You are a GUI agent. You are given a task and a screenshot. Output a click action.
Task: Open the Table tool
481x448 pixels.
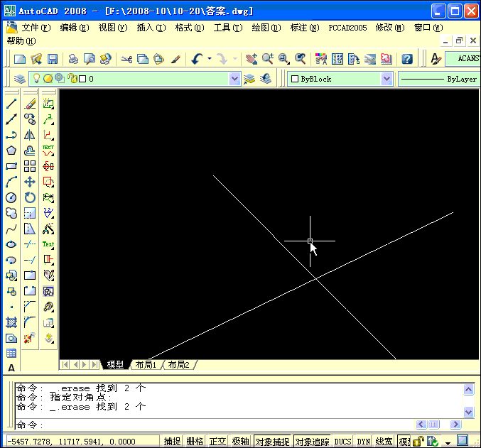tap(11, 354)
